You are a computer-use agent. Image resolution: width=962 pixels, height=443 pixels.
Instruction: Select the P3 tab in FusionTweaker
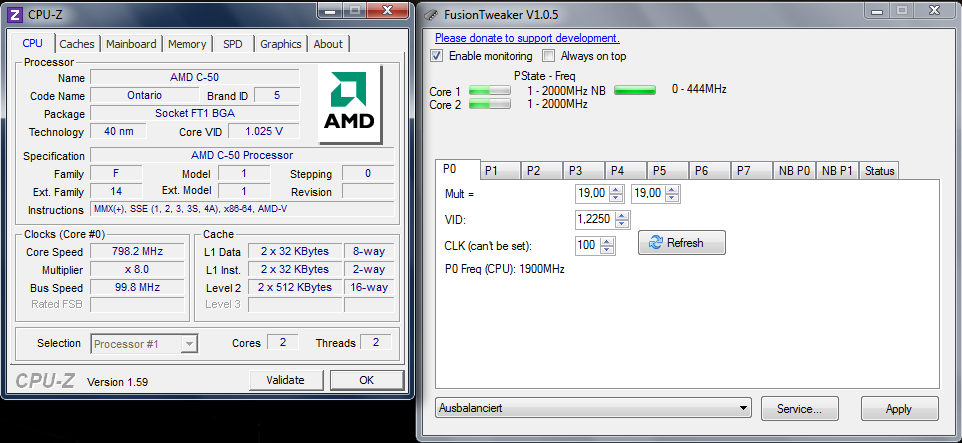coord(584,171)
